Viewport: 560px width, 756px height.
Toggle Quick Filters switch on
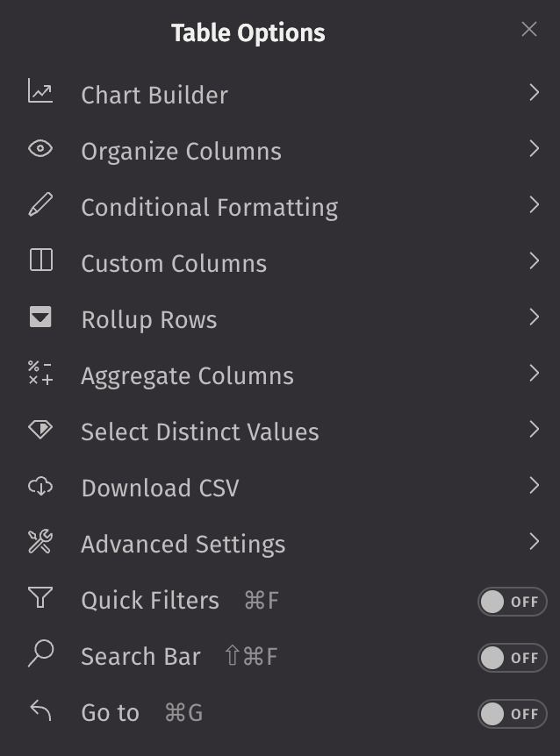point(512,602)
